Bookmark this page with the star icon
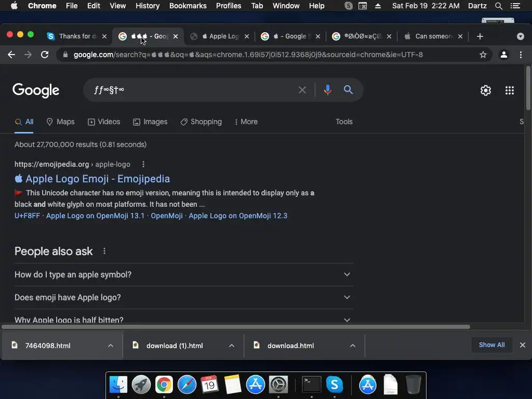This screenshot has width=532, height=399. 483,55
